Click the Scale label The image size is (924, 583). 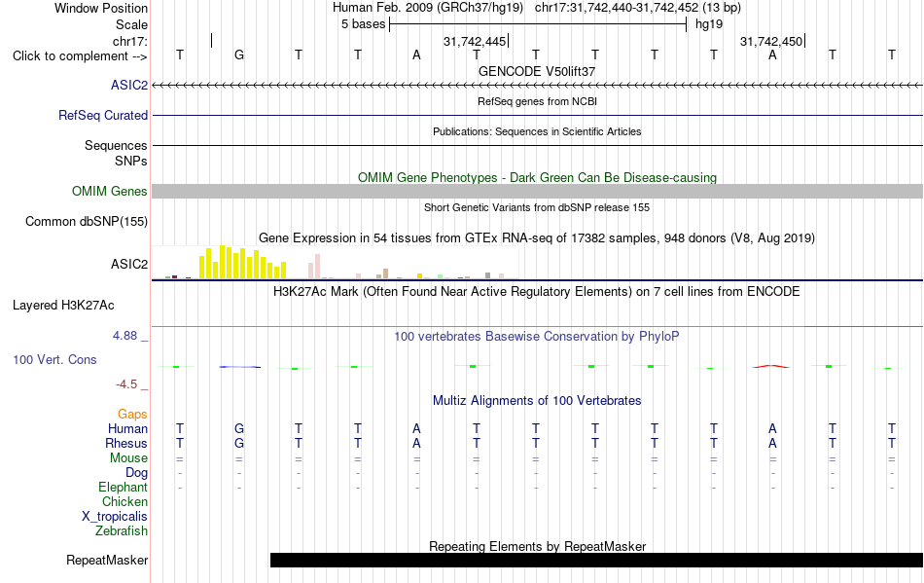point(132,24)
